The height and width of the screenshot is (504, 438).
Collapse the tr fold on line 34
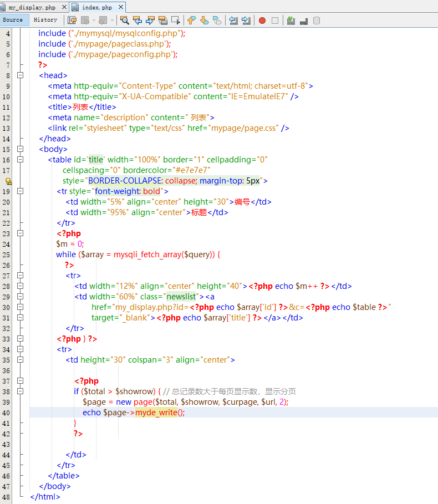coord(21,349)
